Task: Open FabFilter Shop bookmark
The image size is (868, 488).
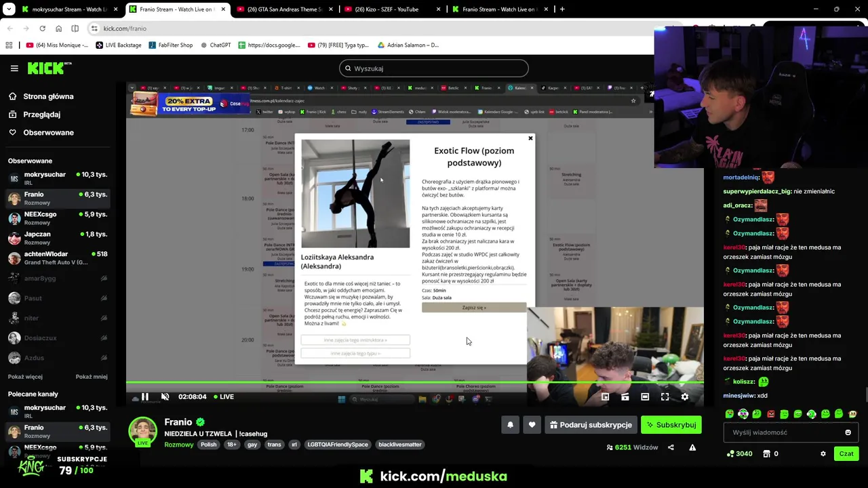Action: 171,45
